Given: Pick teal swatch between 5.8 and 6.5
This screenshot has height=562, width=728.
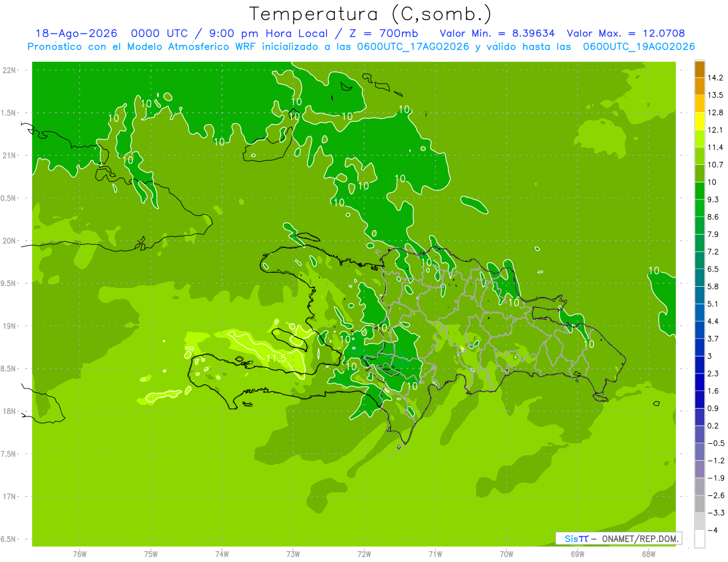Looking at the screenshot, I should point(699,278).
